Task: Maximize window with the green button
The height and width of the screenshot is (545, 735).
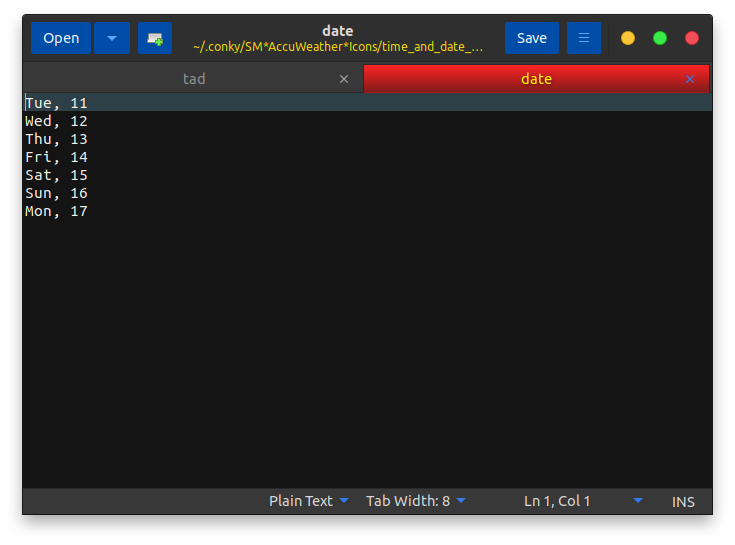Action: tap(660, 38)
